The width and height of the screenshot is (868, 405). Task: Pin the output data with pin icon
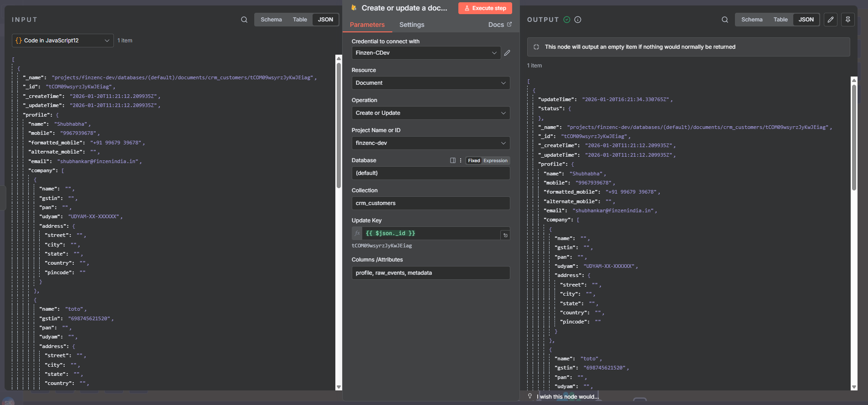[847, 20]
